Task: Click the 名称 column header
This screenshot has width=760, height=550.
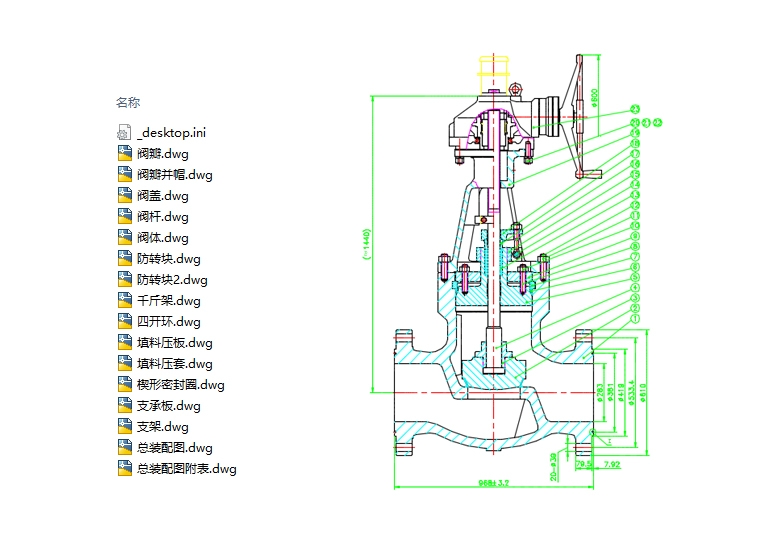Action: (x=128, y=102)
